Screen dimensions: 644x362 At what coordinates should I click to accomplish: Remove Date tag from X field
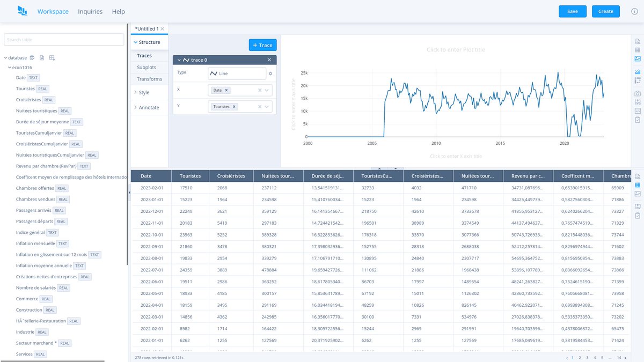point(226,90)
